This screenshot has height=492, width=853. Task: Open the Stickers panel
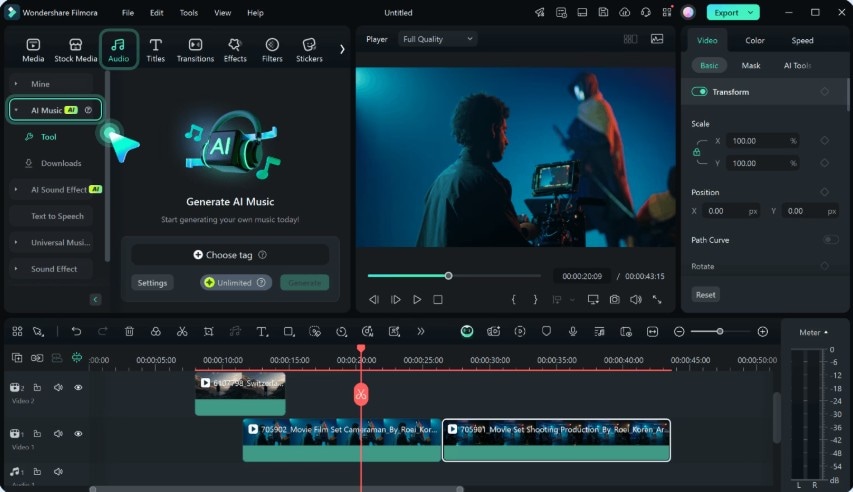(309, 49)
